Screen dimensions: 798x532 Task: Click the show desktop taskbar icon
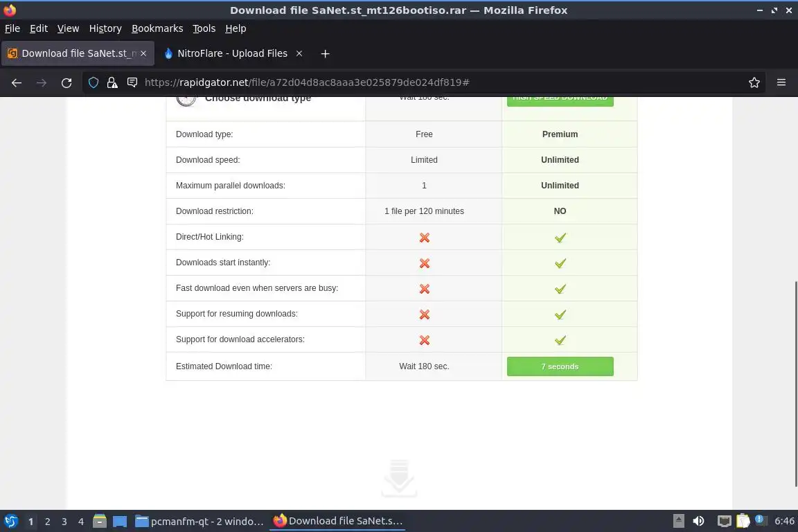click(x=120, y=522)
